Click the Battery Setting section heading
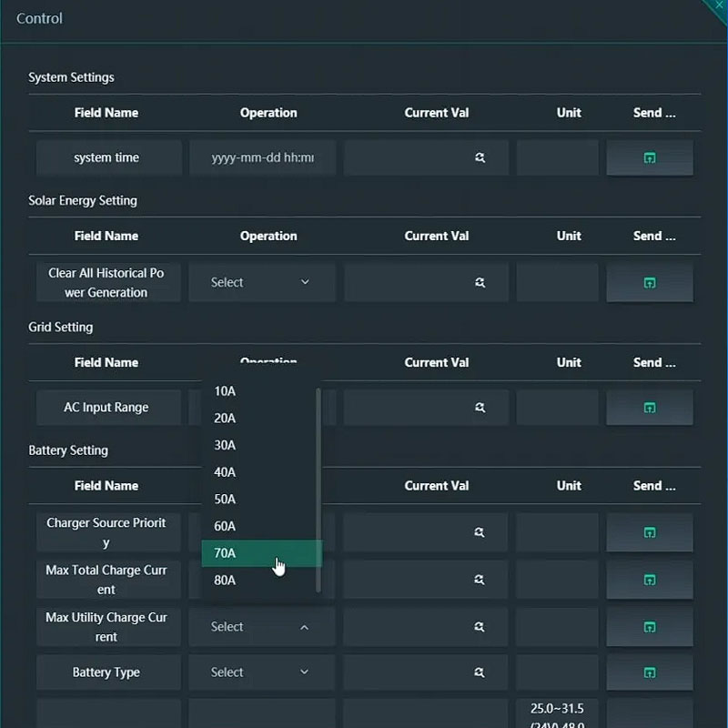The height and width of the screenshot is (728, 728). click(68, 450)
